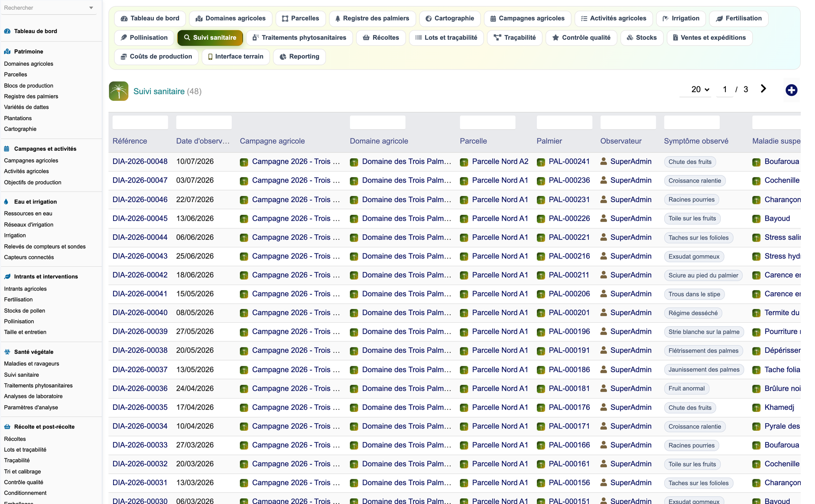Click the Trous dans le stipe tag
This screenshot has height=504, width=815.
coord(694,294)
